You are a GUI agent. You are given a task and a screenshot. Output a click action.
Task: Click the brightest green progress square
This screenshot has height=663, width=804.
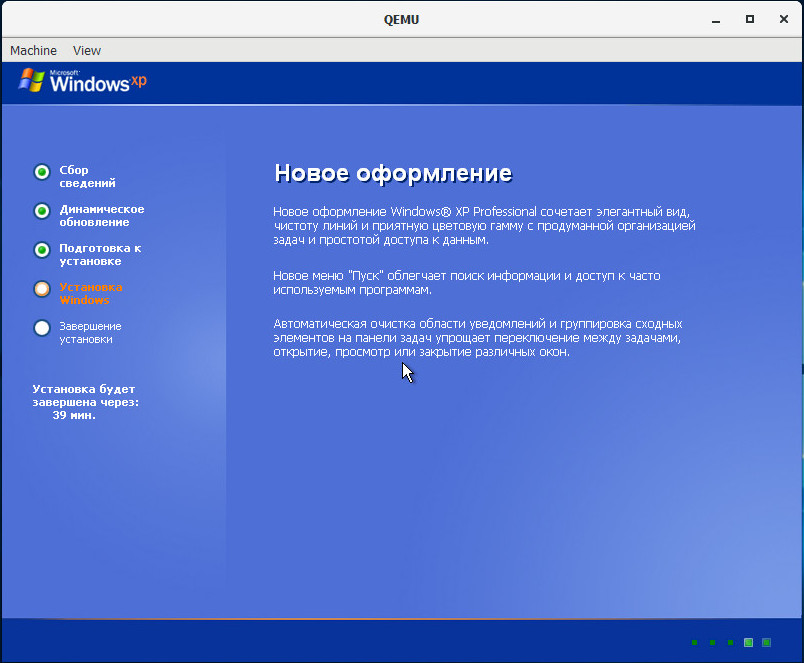pos(748,642)
